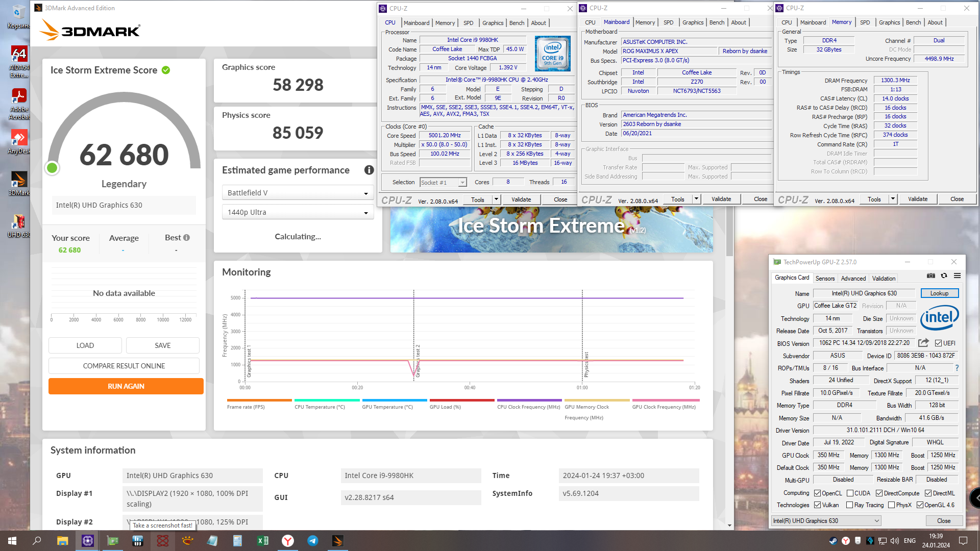
Task: Expand Tools arrow in Memory CPU-Z window
Action: (x=893, y=199)
